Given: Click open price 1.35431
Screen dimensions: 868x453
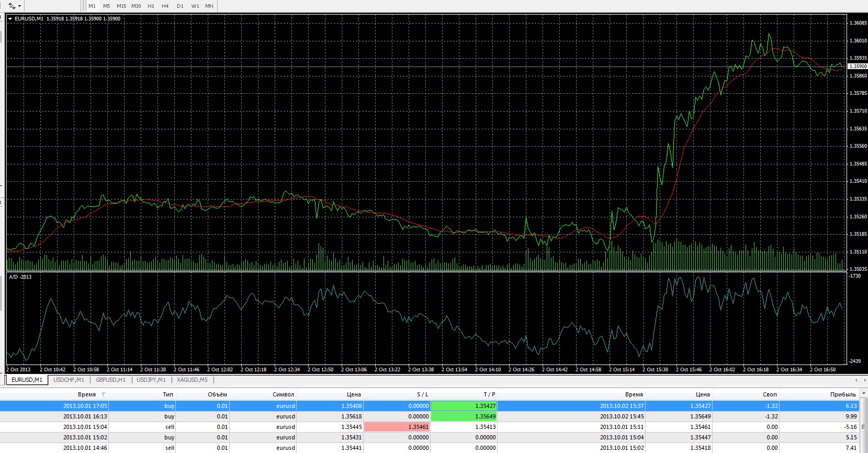Looking at the screenshot, I should pos(352,437).
